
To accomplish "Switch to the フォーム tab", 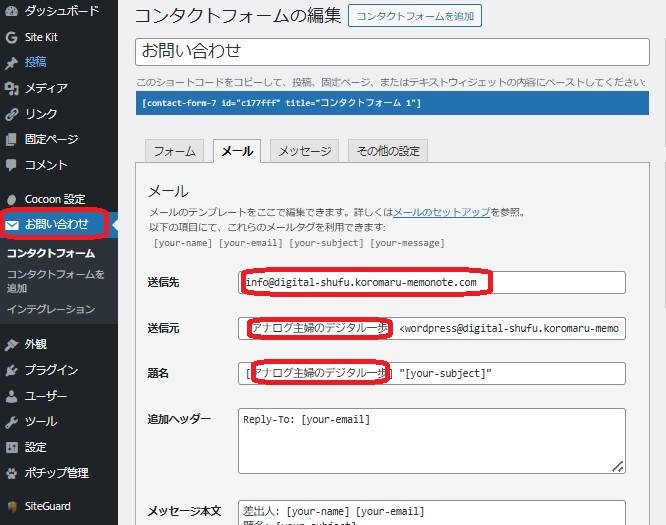I will (x=174, y=151).
